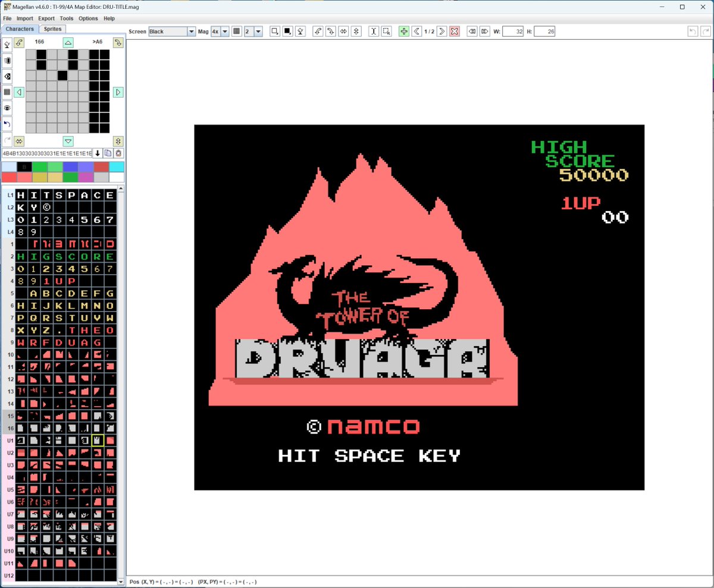
Task: Flip character vertically in character editor
Action: (118, 141)
